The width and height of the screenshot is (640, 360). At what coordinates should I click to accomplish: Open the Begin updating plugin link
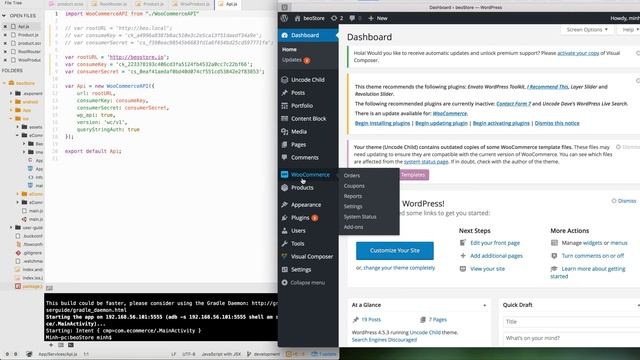coord(441,123)
